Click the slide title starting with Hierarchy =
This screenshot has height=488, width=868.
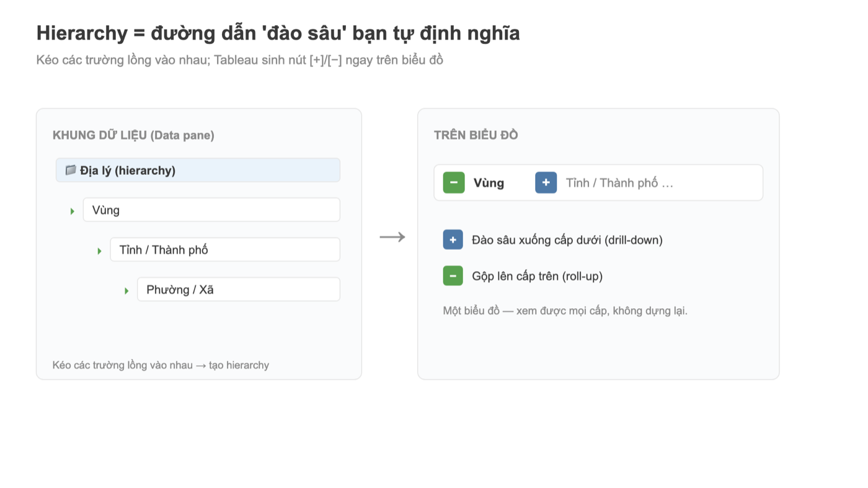click(278, 33)
